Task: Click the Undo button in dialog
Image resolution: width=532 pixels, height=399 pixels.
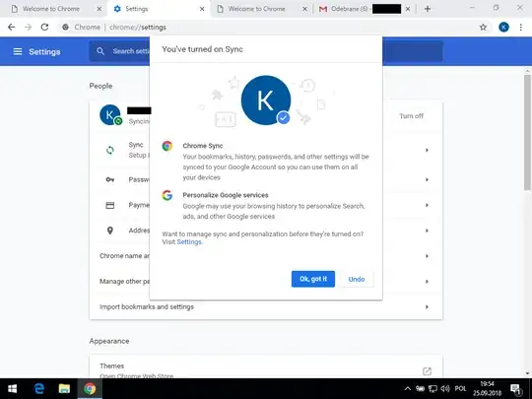Action: [357, 279]
